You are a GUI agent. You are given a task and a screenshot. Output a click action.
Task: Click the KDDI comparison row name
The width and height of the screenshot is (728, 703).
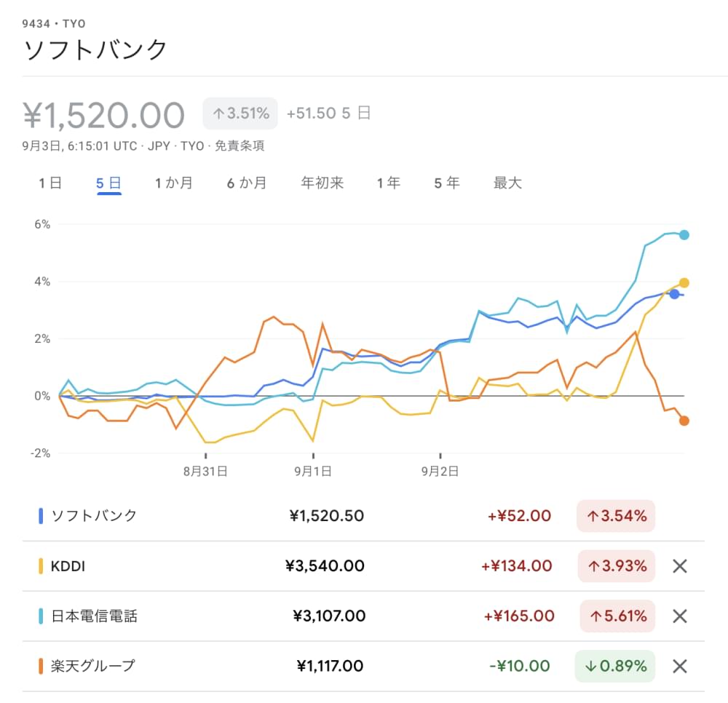point(68,566)
